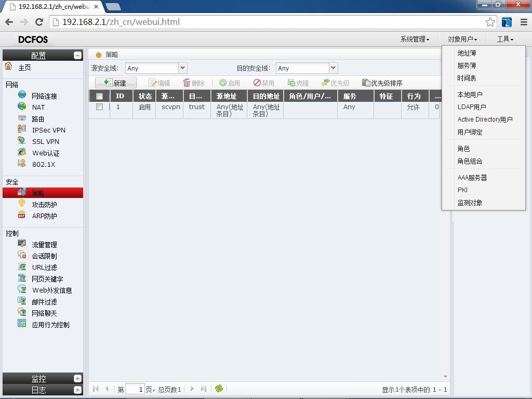532x399 pixels.
Task: Go to next page arrow
Action: point(192,389)
